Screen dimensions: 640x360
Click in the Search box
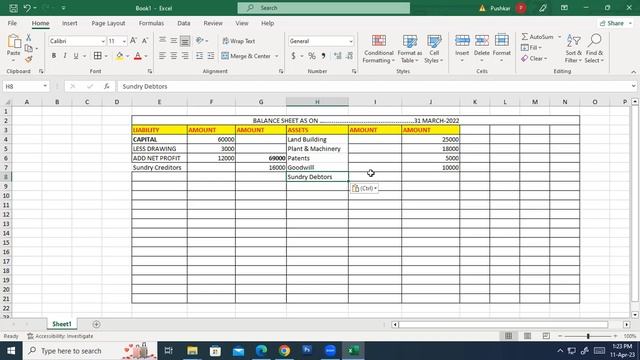pos(324,8)
